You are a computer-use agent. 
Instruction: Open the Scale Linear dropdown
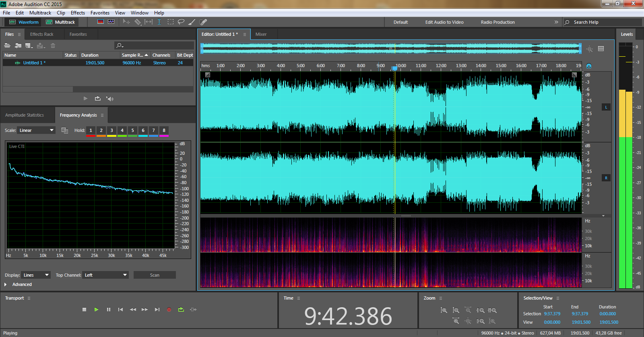(36, 130)
